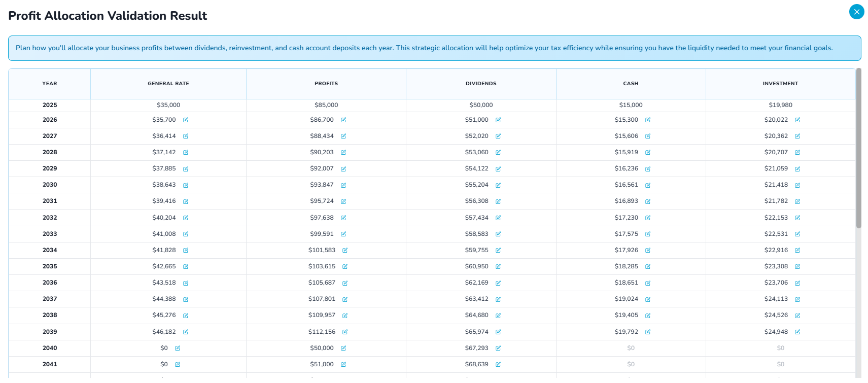Edit 2030 Dividends value $55,204
The image size is (868, 383).
[498, 185]
